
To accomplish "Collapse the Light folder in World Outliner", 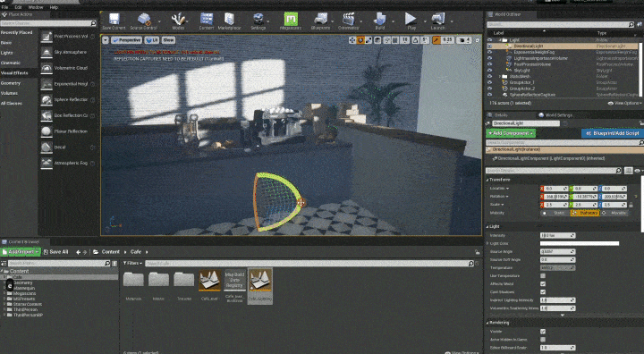I will tap(500, 40).
